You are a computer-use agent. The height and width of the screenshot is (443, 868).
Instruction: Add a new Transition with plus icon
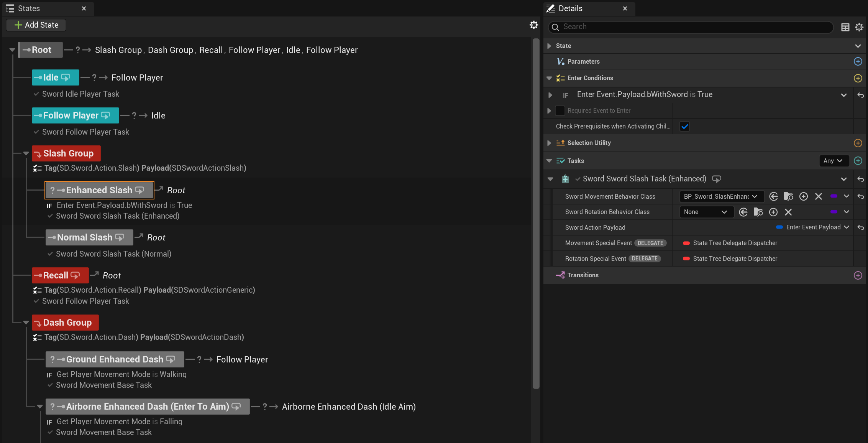click(858, 275)
